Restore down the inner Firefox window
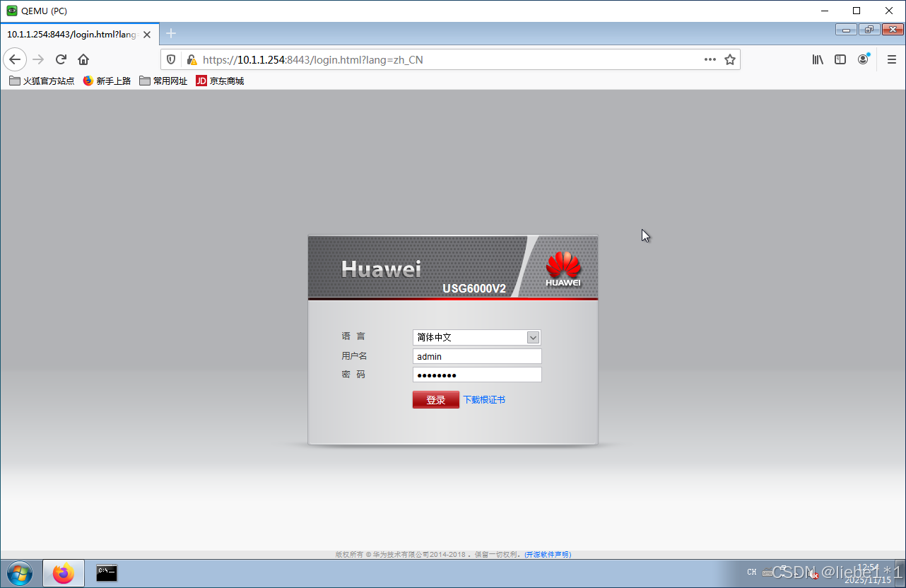The width and height of the screenshot is (906, 588). point(869,30)
